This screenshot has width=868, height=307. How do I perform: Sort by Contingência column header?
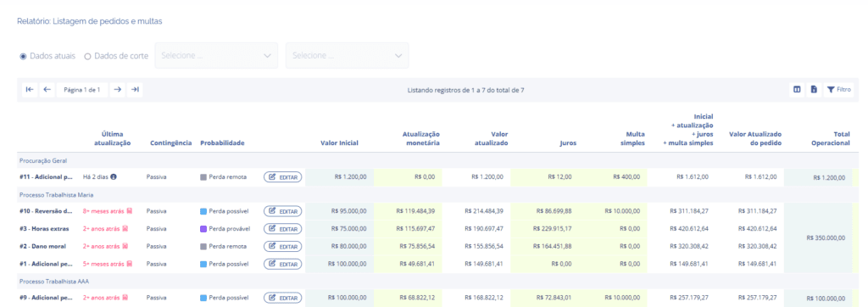tap(171, 143)
